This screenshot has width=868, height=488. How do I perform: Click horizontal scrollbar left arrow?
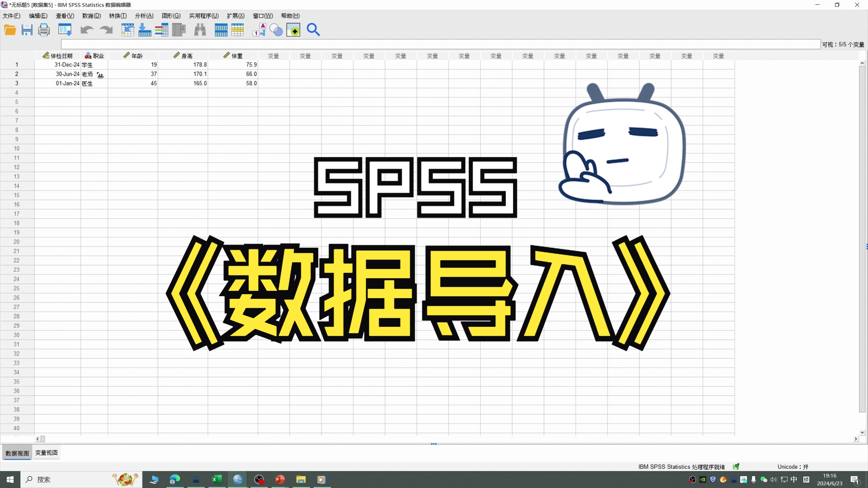37,439
